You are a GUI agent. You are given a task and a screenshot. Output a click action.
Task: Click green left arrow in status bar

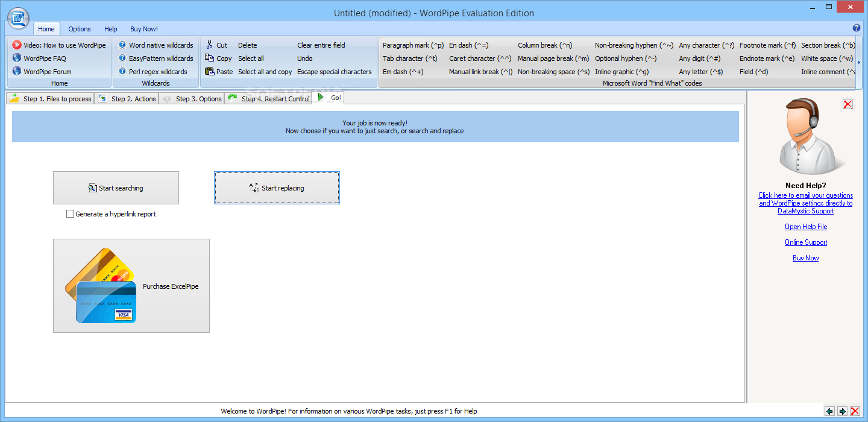(x=829, y=411)
